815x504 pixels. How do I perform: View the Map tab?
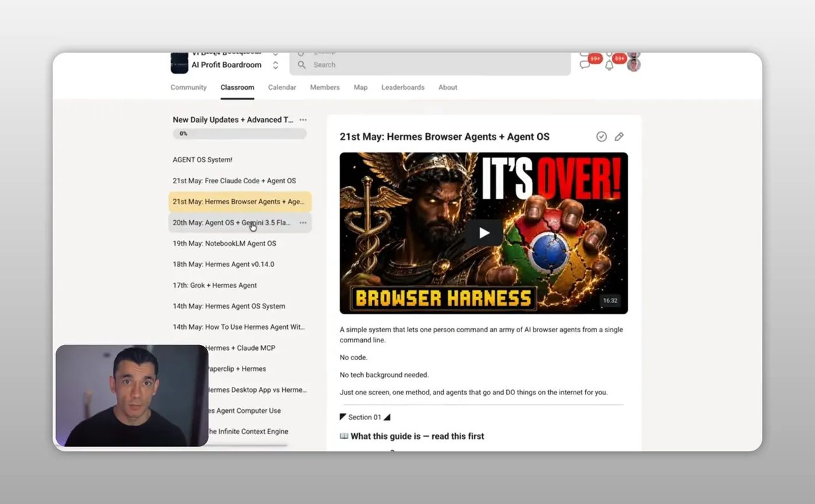coord(360,87)
